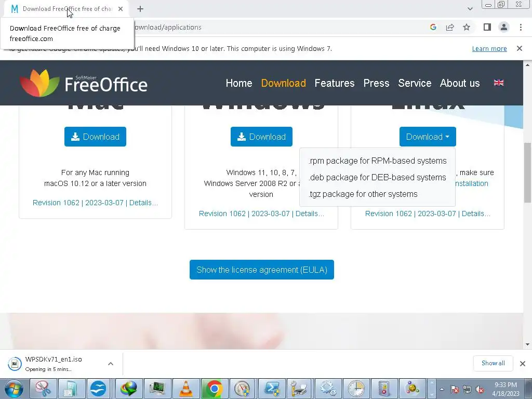Open the taskbar clock and date

506,389
